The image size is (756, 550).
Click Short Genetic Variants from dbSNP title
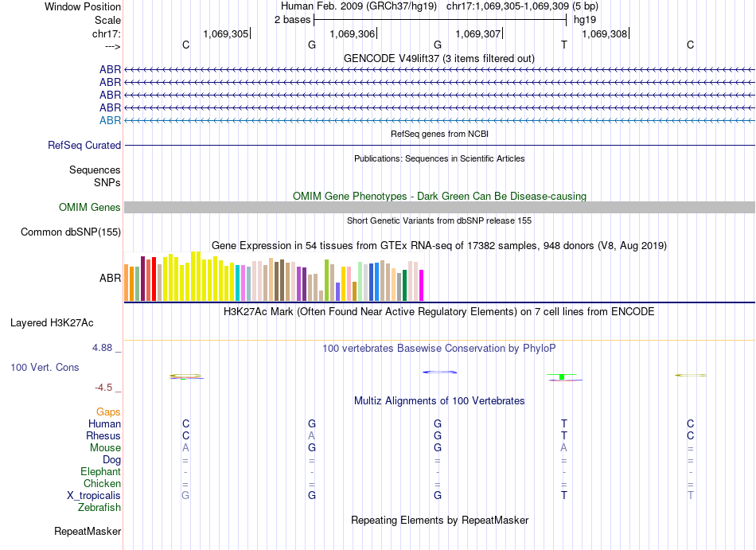439,220
